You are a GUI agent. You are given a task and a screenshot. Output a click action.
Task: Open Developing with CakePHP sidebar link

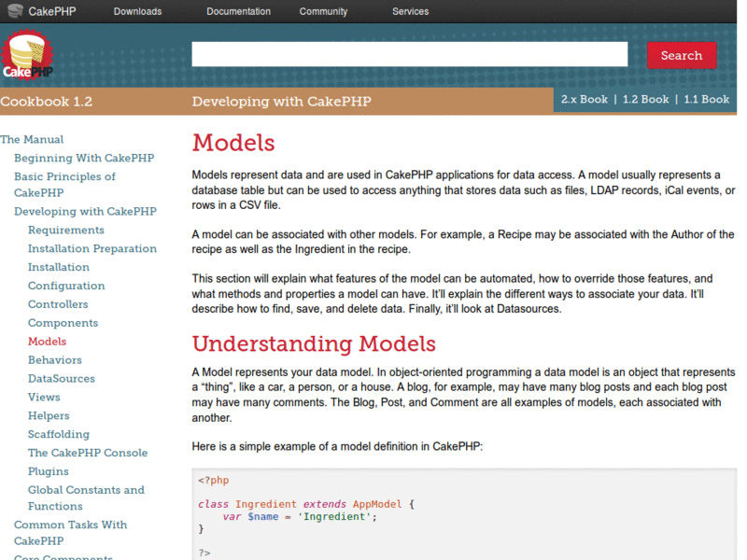[x=85, y=212]
